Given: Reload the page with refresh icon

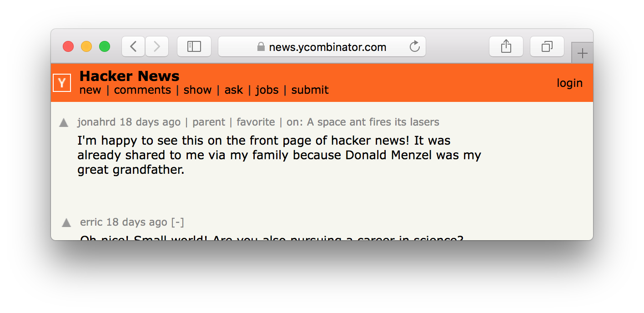Looking at the screenshot, I should pyautogui.click(x=414, y=46).
